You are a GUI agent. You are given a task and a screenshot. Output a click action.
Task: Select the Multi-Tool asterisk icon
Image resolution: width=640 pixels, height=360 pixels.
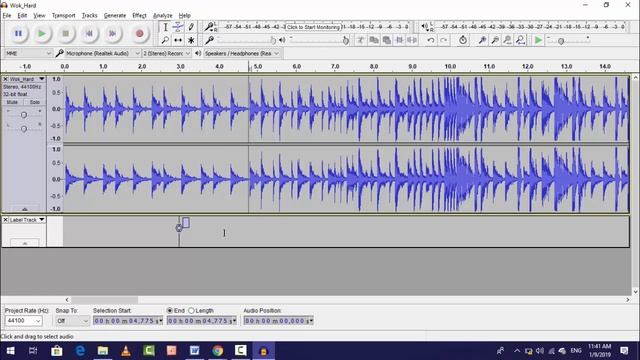click(x=191, y=40)
